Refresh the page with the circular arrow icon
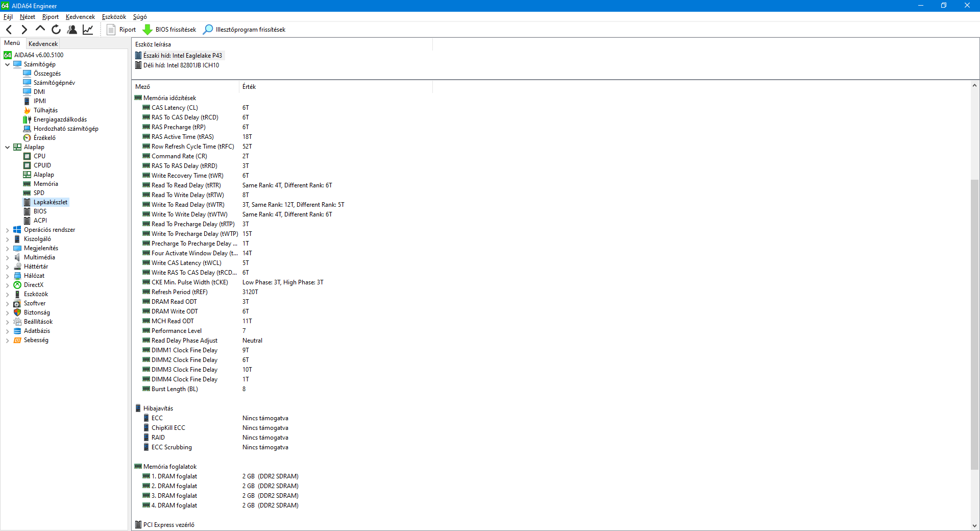This screenshot has width=980, height=531. coord(56,30)
